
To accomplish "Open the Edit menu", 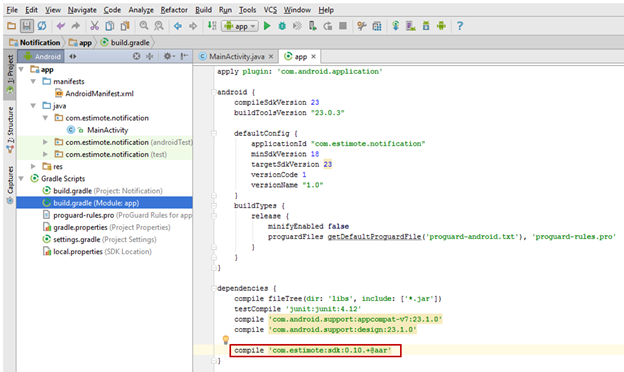I will 31,10.
